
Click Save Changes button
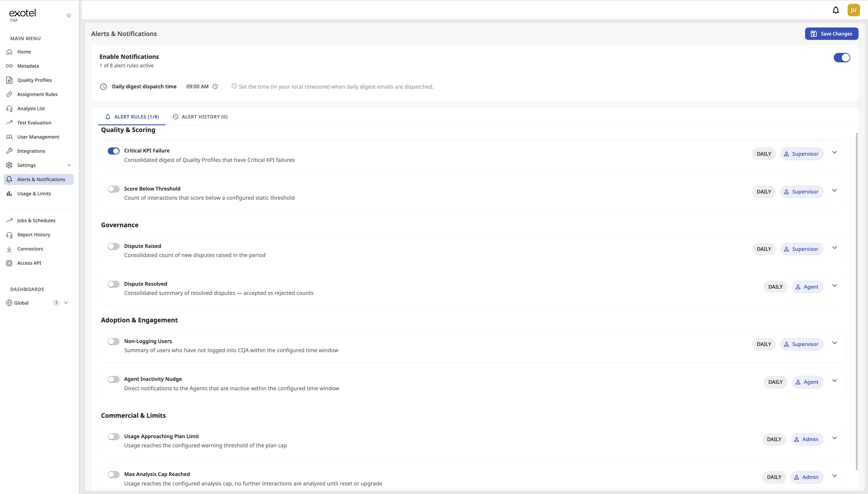click(831, 34)
